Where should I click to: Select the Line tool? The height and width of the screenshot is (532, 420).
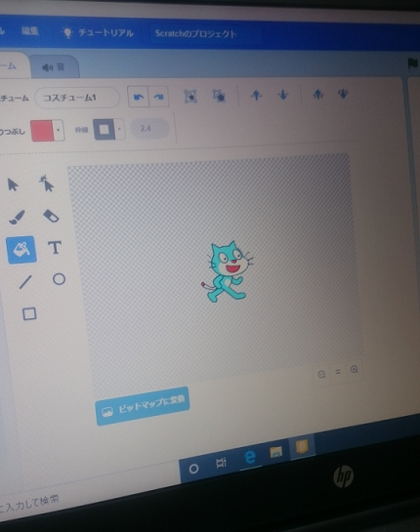(25, 281)
